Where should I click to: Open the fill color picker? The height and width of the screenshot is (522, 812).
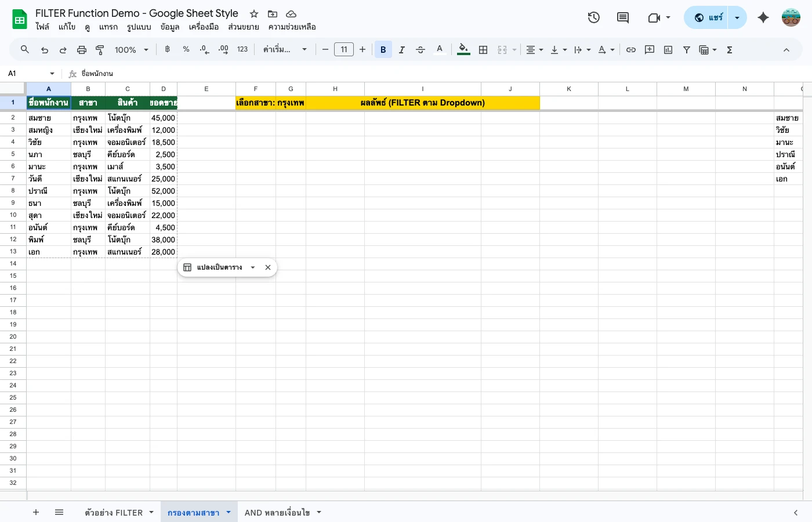pyautogui.click(x=463, y=50)
